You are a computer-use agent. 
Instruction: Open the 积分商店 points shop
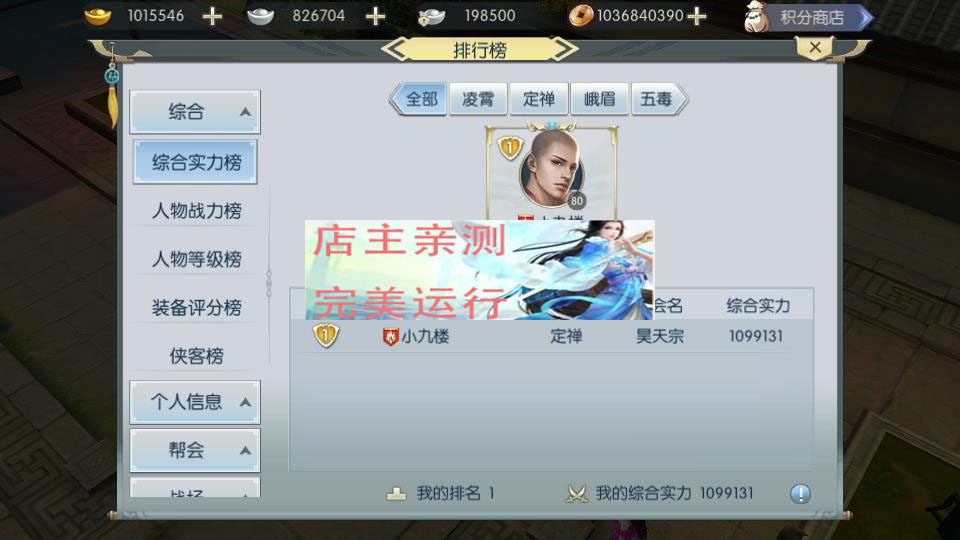(808, 17)
